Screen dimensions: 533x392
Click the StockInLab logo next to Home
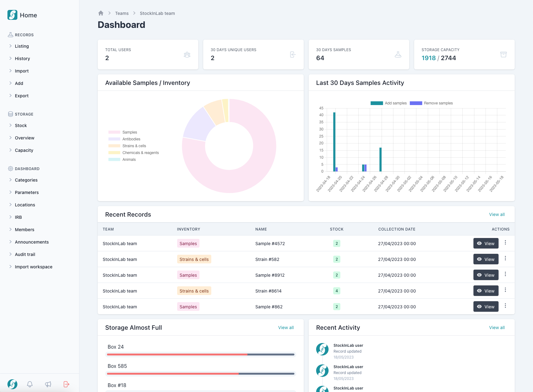coord(12,15)
